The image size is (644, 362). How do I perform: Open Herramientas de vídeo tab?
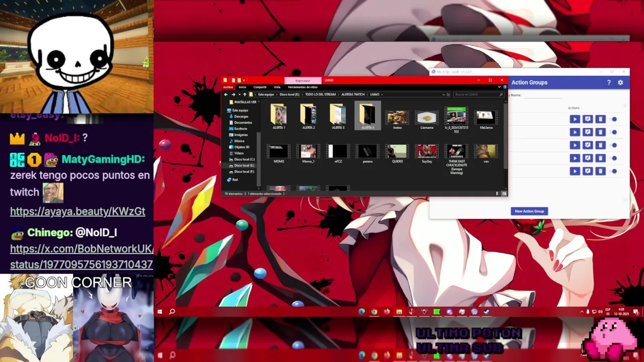click(302, 87)
